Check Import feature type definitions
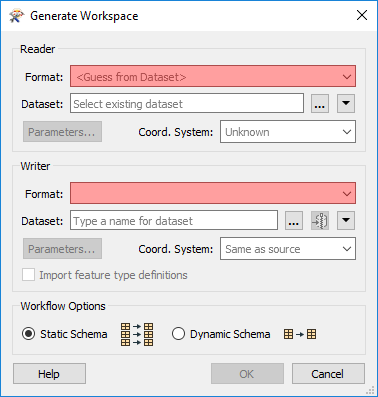This screenshot has width=378, height=397. click(28, 275)
